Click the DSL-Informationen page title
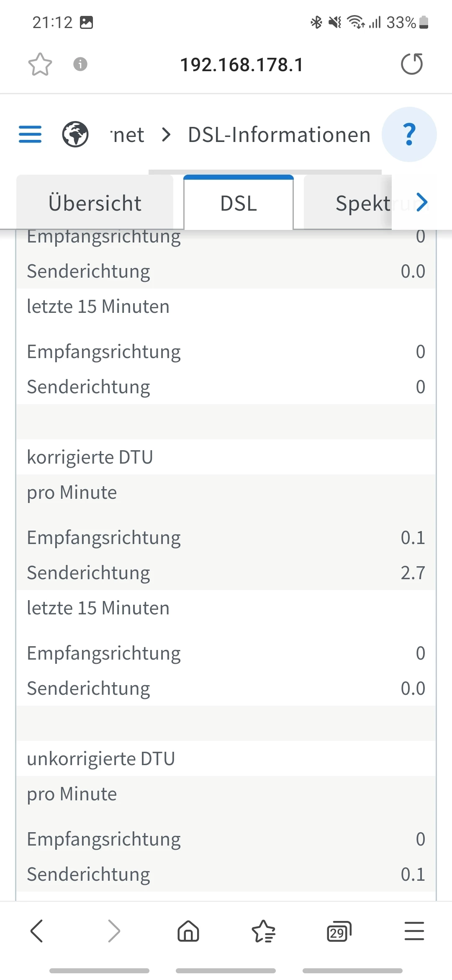Image resolution: width=452 pixels, height=980 pixels. click(x=279, y=134)
